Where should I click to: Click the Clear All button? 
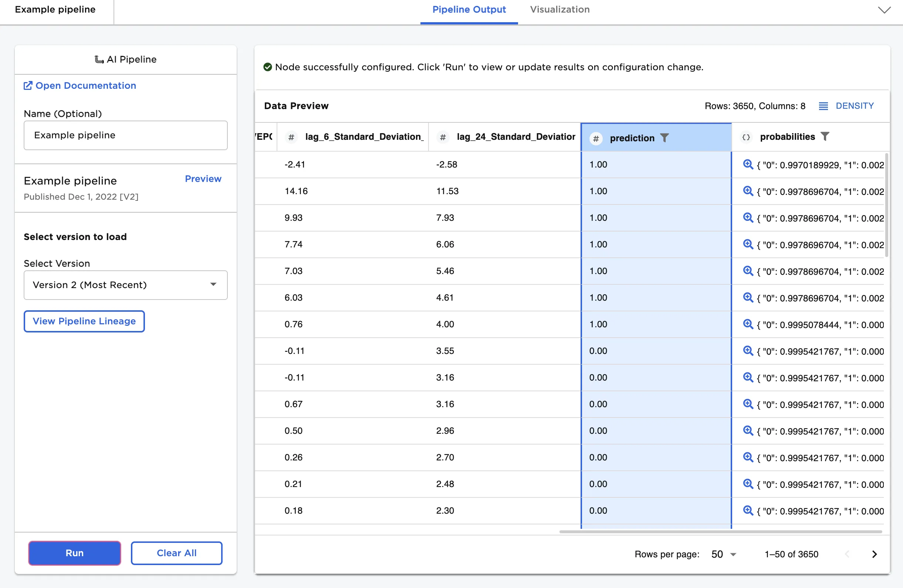[176, 553]
